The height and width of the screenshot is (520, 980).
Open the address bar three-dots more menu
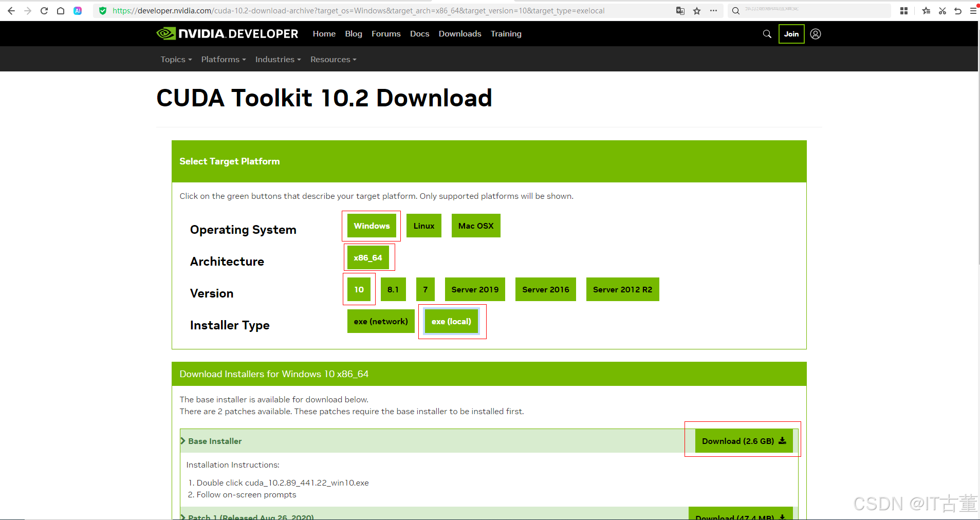tap(713, 11)
